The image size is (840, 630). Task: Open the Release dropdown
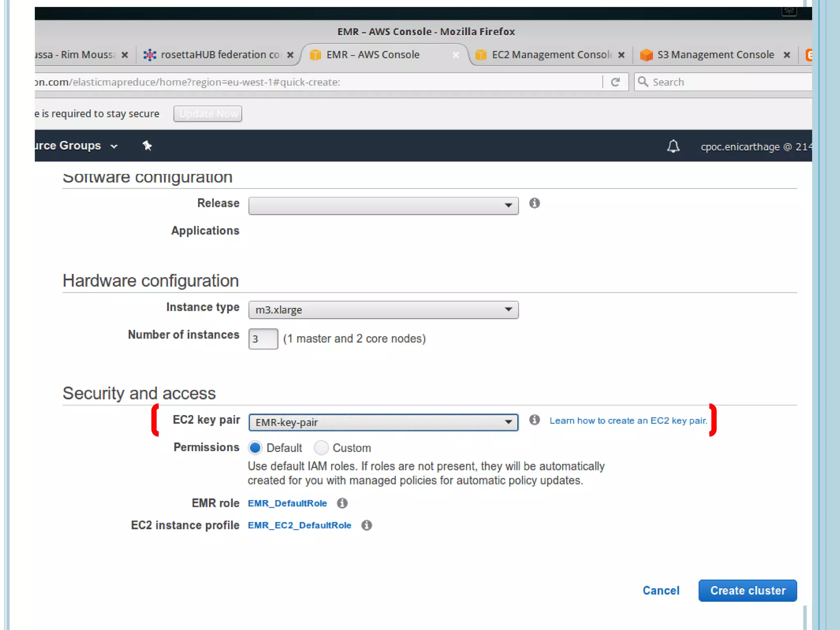[383, 205]
